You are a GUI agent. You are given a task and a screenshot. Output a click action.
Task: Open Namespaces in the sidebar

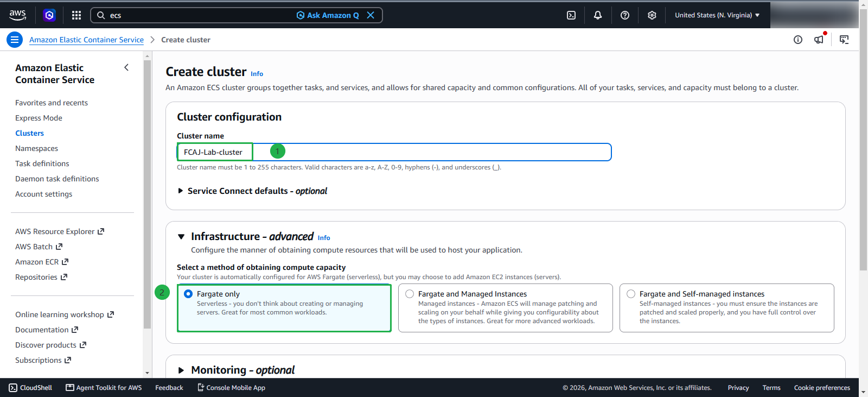pyautogui.click(x=37, y=148)
